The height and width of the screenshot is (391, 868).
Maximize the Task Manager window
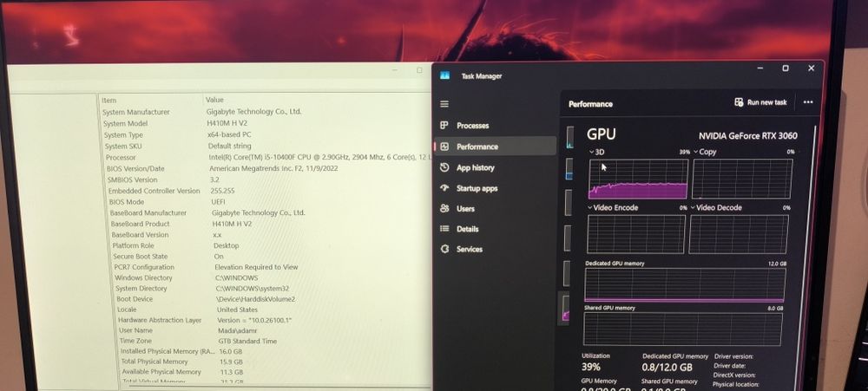pos(785,68)
